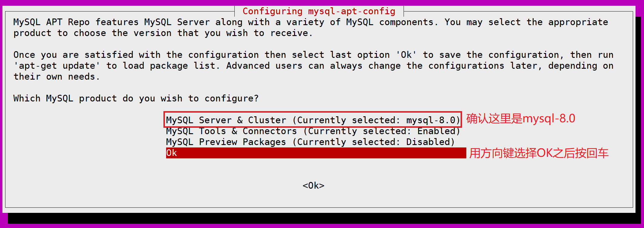Click the question Which MySQL product to configure
The height and width of the screenshot is (228, 644).
pos(136,98)
